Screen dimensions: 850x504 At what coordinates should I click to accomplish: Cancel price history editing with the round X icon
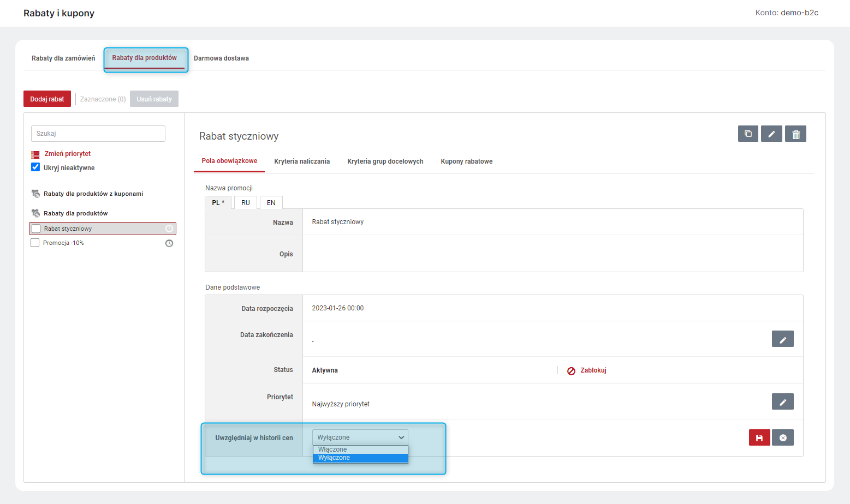(783, 437)
